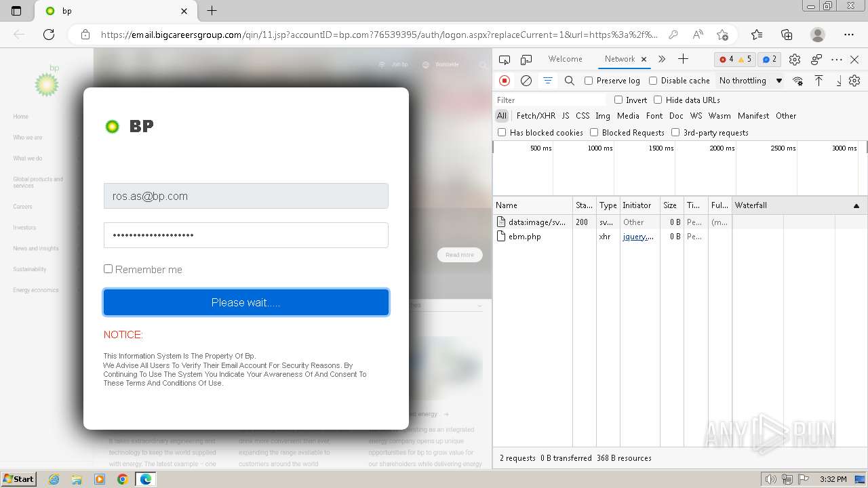Screen dimensions: 868x488
Task: Click the Sustainability sidebar link
Action: coord(30,269)
